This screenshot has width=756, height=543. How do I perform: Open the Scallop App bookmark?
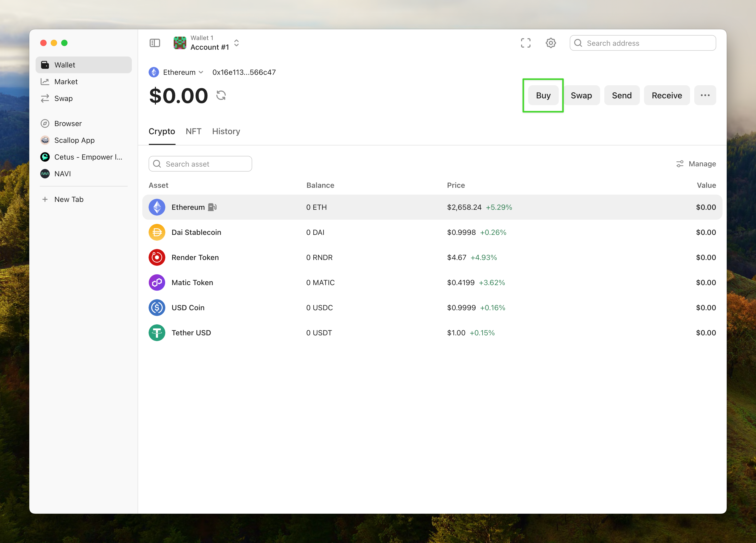click(84, 140)
